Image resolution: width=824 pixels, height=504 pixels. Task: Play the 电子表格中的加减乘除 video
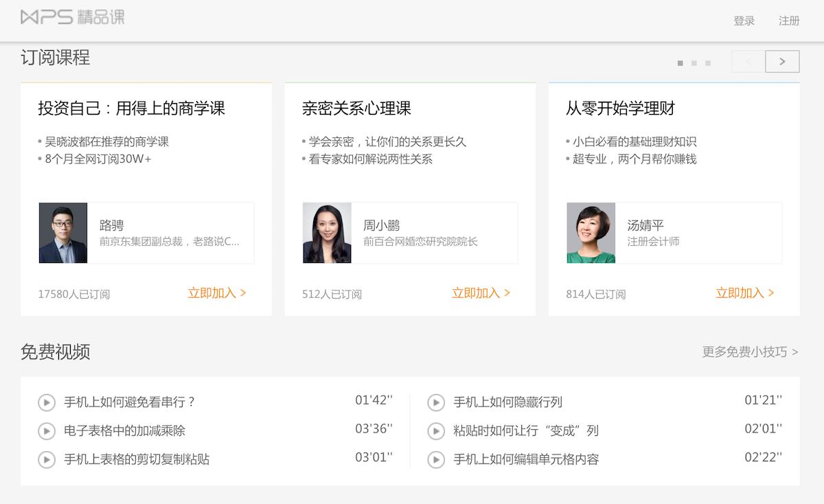tap(47, 431)
